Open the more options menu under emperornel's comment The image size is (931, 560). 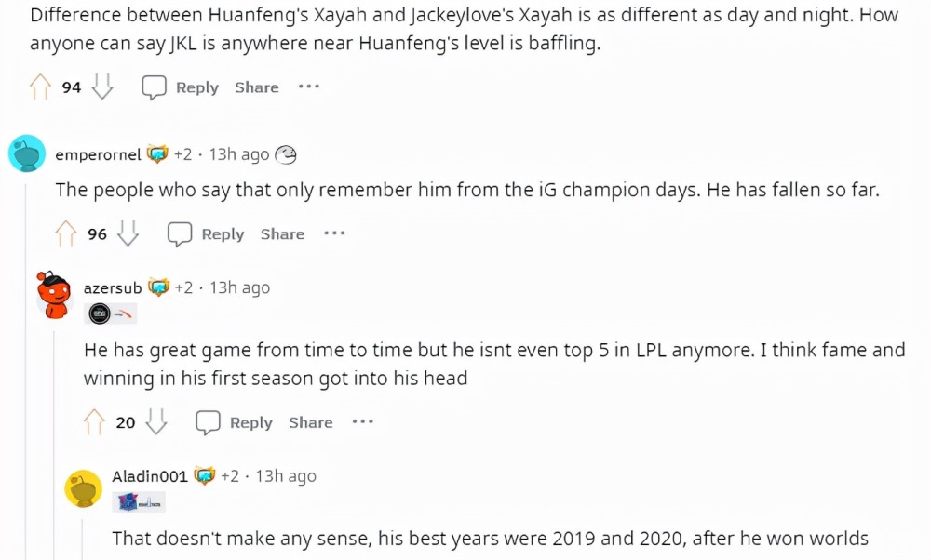click(334, 233)
